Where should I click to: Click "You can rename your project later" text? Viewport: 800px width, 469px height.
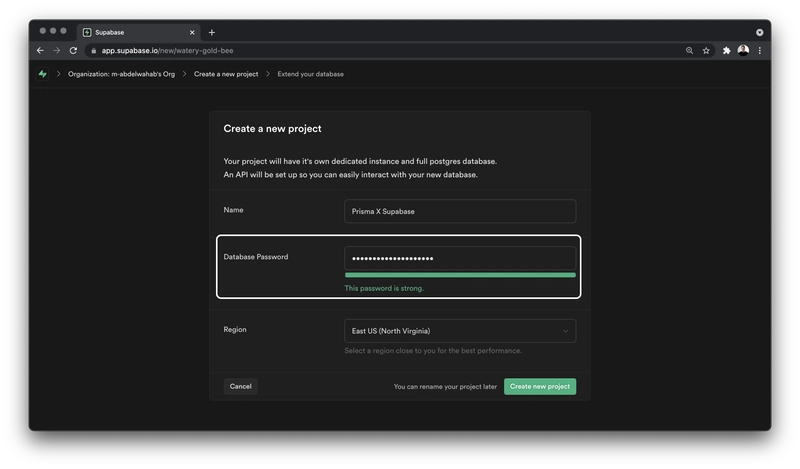pyautogui.click(x=445, y=387)
